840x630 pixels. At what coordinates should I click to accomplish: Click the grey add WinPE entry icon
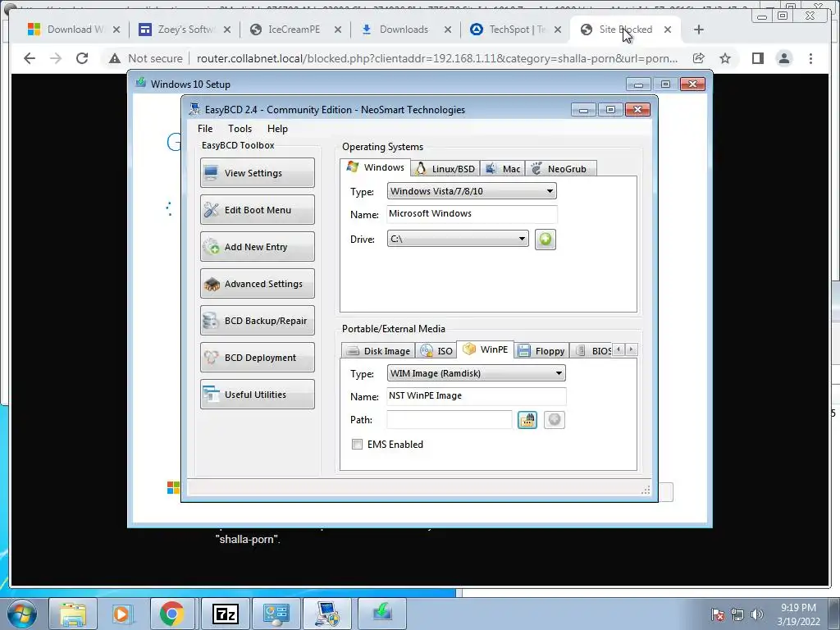[x=554, y=419]
